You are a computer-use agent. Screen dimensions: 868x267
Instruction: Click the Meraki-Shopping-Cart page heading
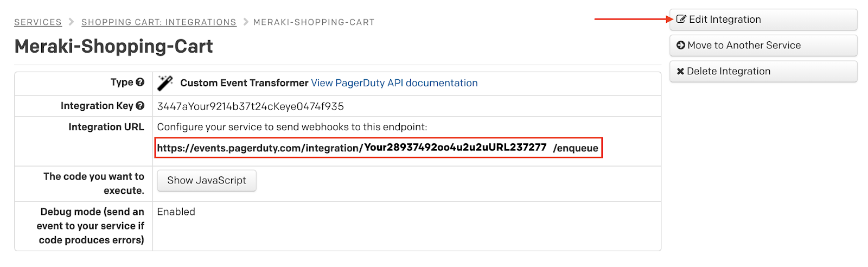coord(114,47)
